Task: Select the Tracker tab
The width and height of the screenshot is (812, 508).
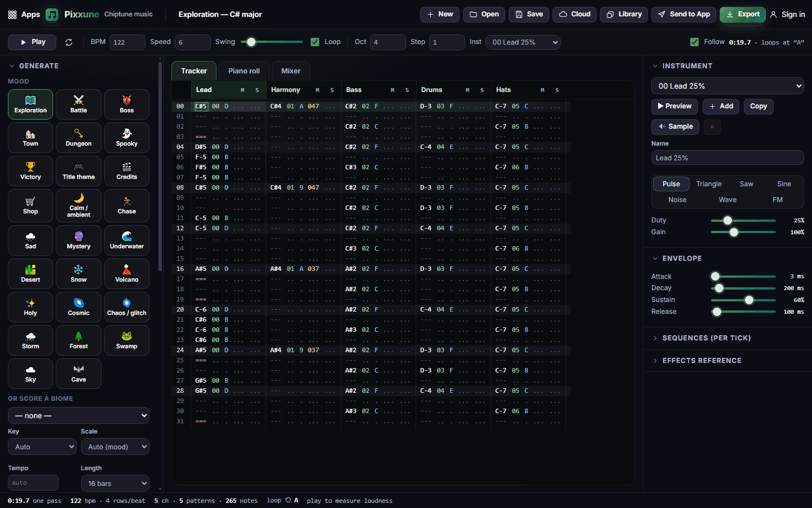Action: [194, 71]
